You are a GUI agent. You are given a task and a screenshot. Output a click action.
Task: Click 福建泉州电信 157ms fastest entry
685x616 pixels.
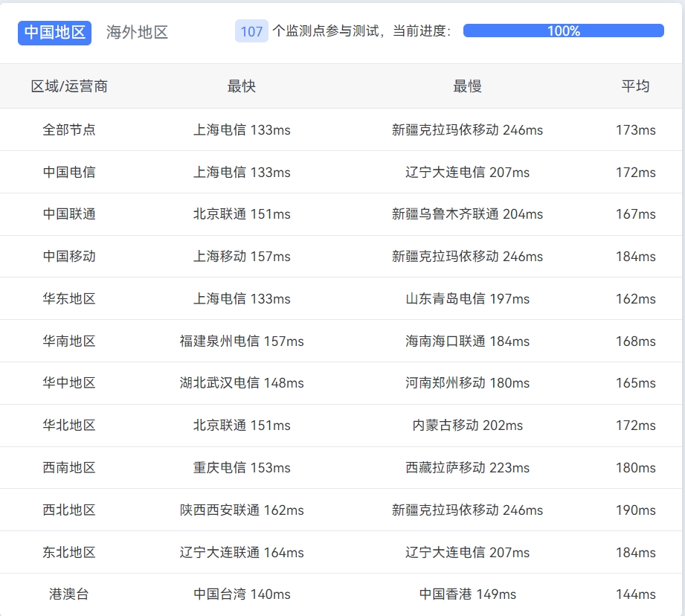[242, 341]
